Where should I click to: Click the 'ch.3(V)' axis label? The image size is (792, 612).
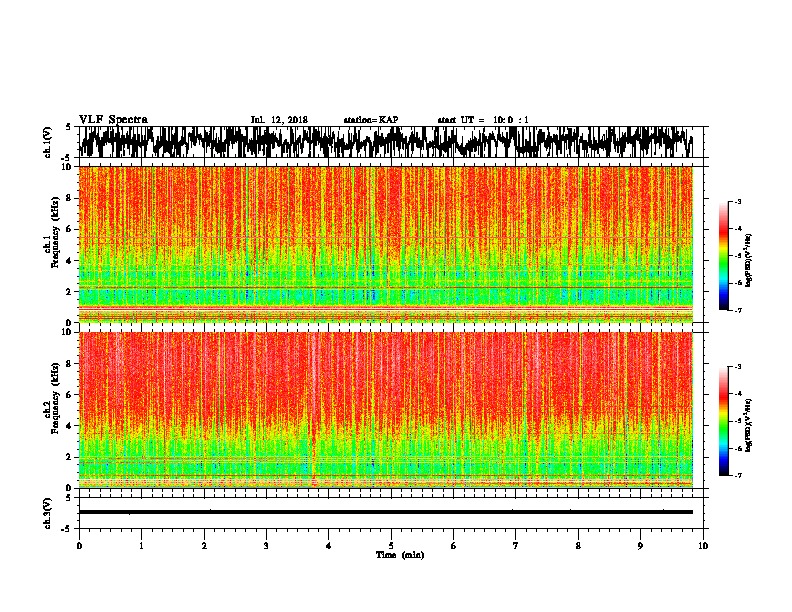click(x=48, y=513)
